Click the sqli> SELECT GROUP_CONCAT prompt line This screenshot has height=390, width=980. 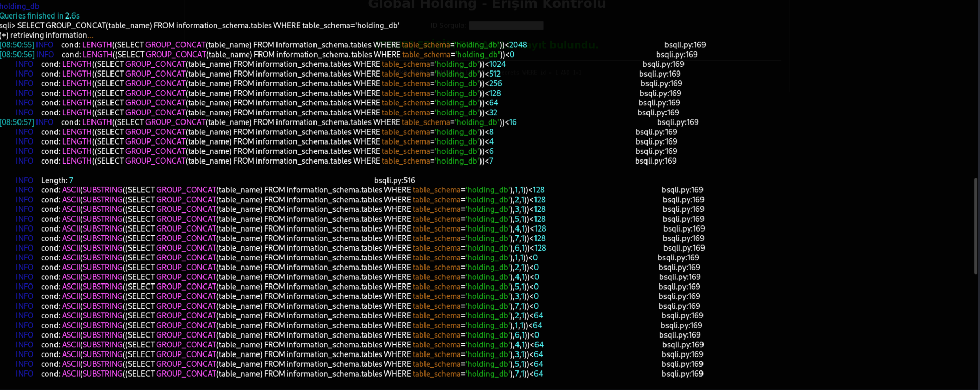point(199,25)
